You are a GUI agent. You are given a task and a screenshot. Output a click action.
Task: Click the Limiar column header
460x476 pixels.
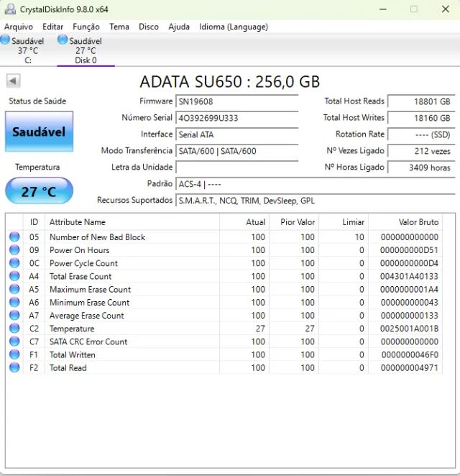pyautogui.click(x=344, y=222)
